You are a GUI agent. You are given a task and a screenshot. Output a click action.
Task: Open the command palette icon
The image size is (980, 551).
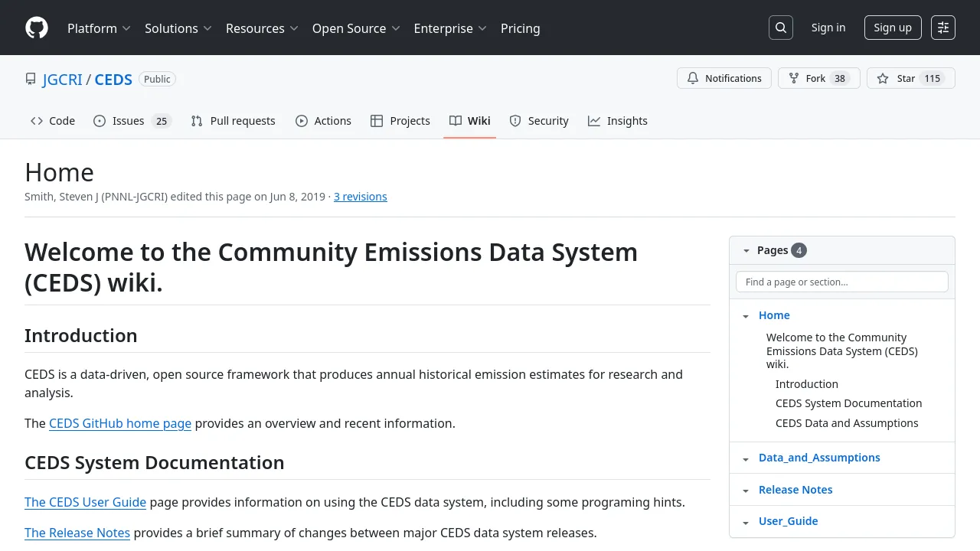point(942,27)
